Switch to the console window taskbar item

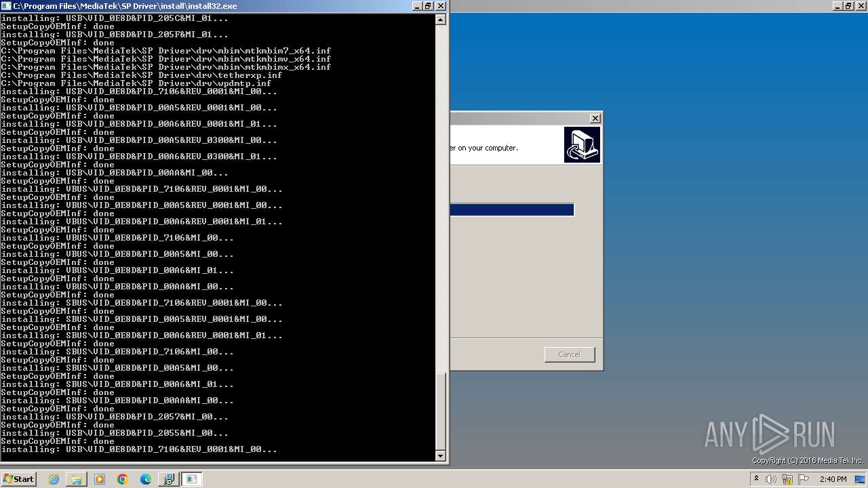click(x=192, y=479)
